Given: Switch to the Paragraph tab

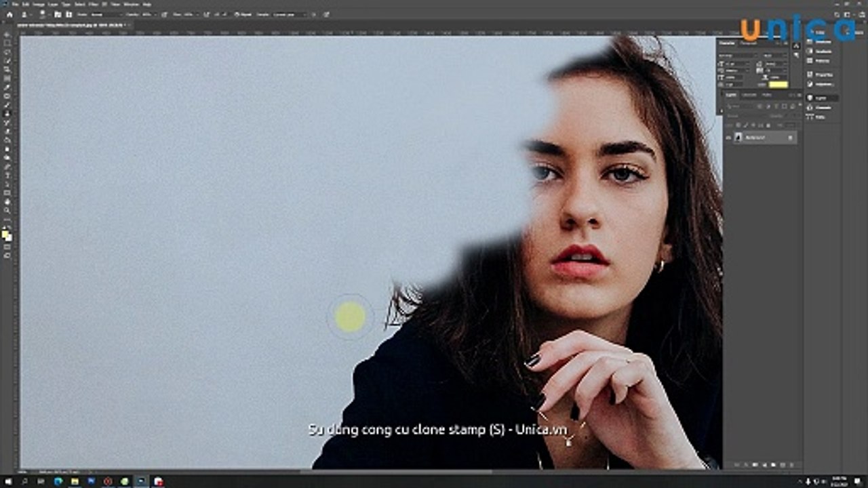Looking at the screenshot, I should point(749,43).
